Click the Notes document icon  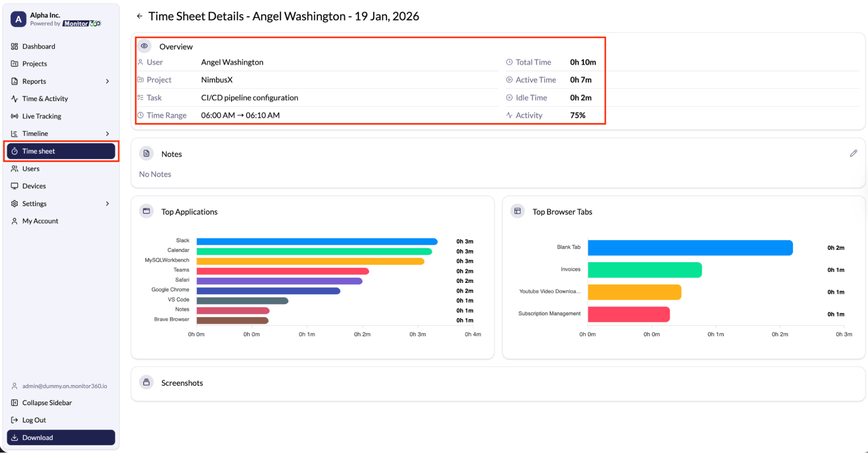click(146, 154)
